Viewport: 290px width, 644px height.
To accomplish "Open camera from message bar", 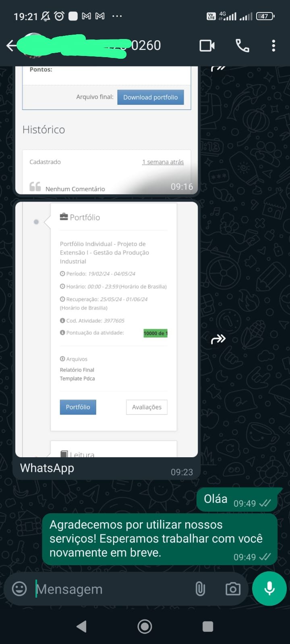I will 233,589.
